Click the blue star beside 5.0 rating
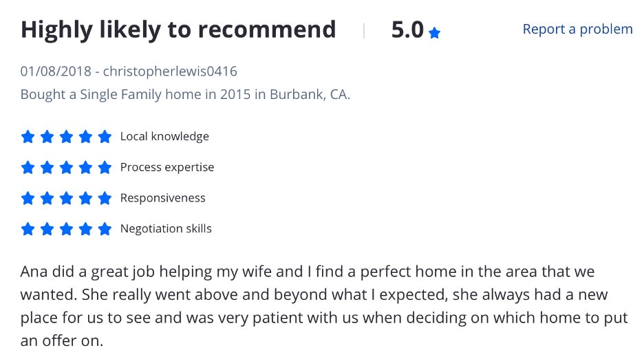644x363 pixels. coord(434,32)
